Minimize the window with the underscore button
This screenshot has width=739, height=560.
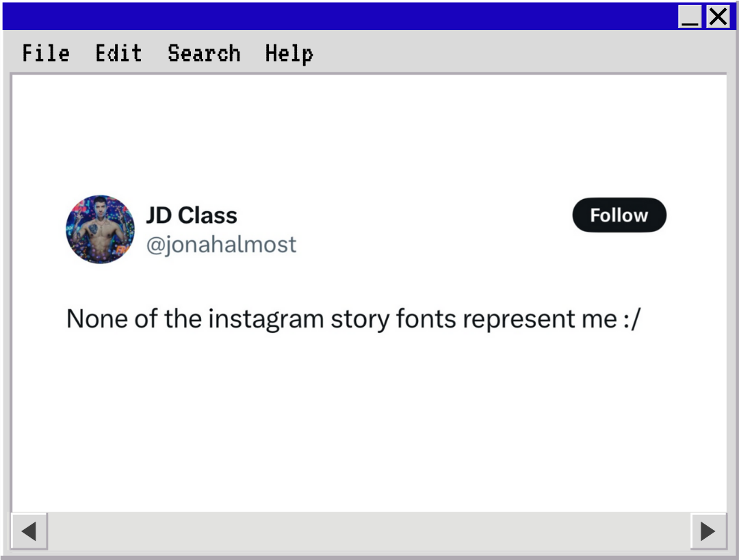tap(690, 16)
